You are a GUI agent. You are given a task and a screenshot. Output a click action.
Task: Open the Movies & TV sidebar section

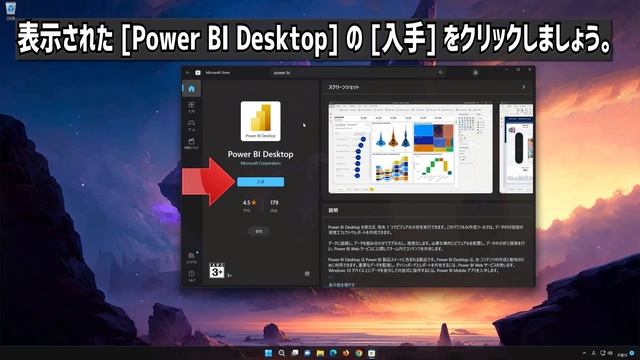point(191,143)
